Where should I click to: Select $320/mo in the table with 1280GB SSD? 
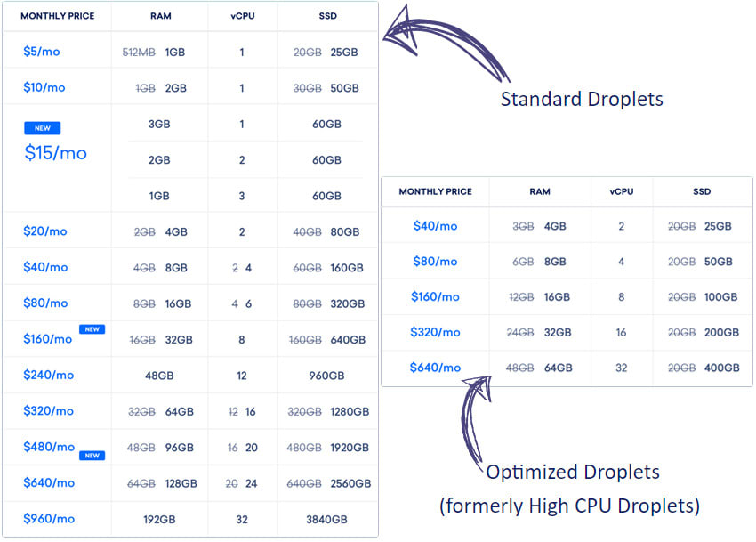(48, 411)
